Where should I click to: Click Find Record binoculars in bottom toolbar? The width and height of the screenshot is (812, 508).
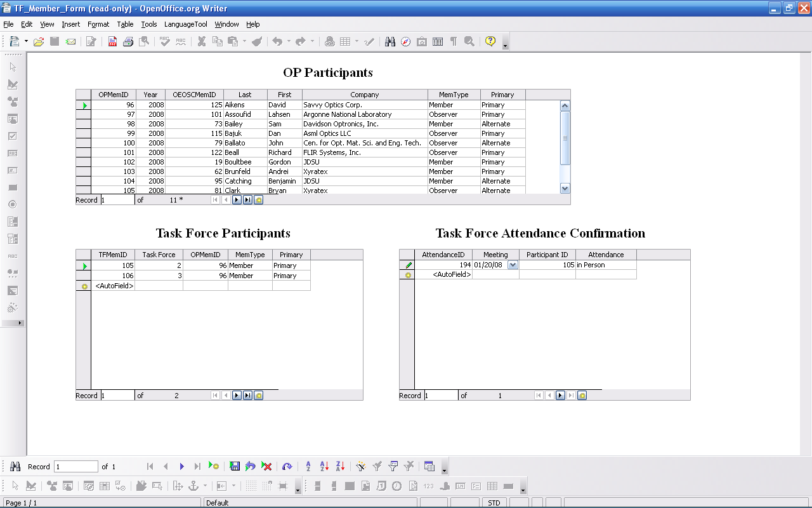click(x=16, y=467)
